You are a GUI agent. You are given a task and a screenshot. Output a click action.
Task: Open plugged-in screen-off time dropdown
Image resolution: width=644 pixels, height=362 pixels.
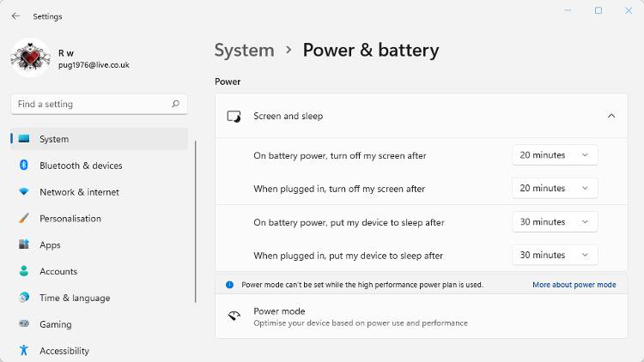(555, 188)
